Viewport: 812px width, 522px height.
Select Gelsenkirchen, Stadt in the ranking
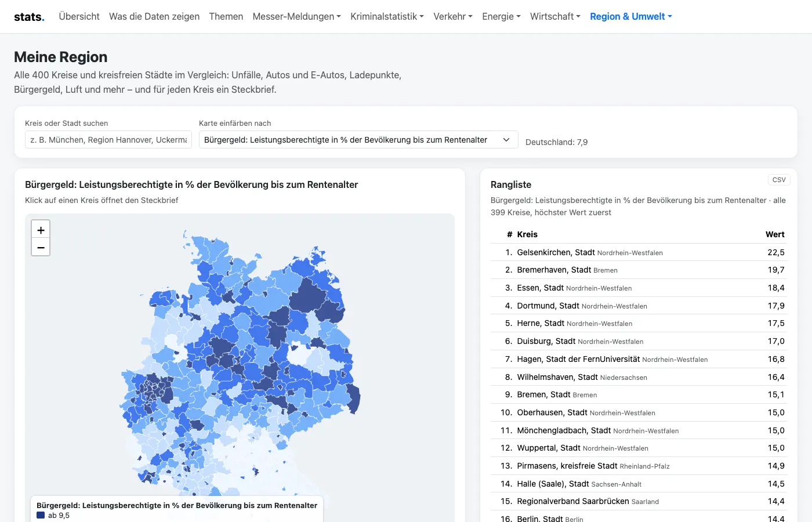coord(637,252)
